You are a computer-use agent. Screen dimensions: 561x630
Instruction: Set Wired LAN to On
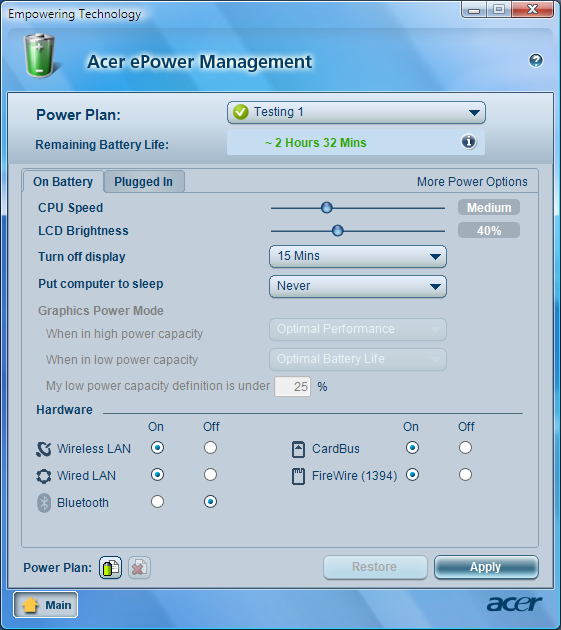click(x=157, y=475)
